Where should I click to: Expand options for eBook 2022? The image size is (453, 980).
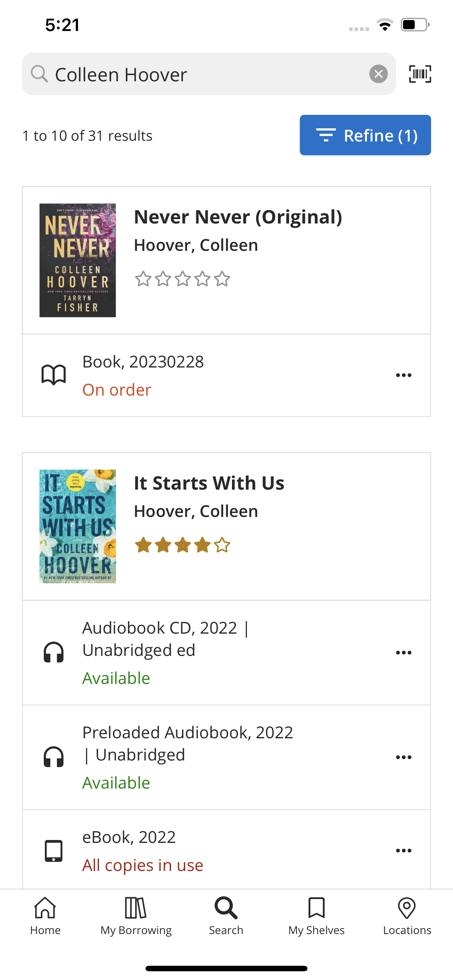[403, 851]
